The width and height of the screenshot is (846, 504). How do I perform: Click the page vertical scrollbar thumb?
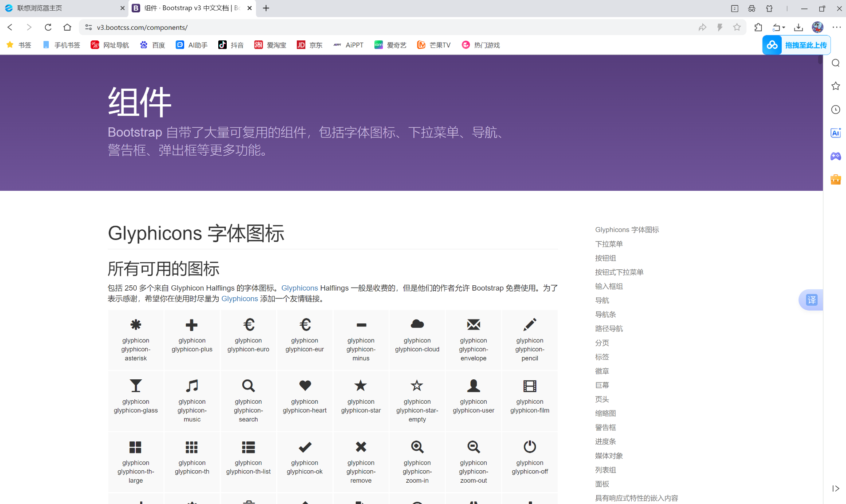click(x=820, y=59)
